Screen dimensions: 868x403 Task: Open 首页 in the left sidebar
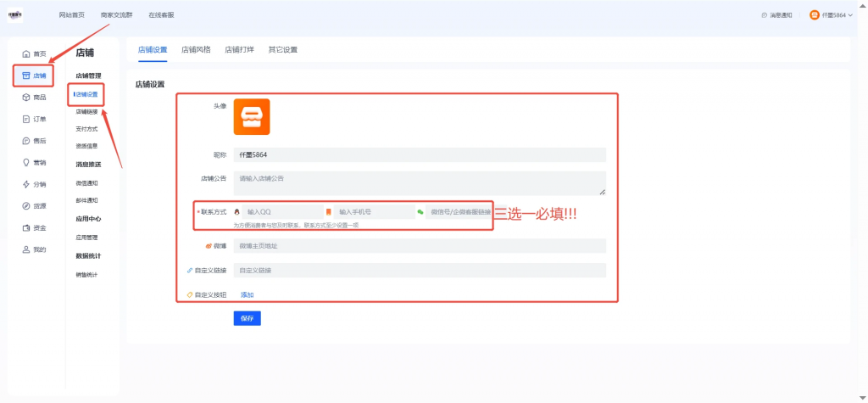[34, 53]
